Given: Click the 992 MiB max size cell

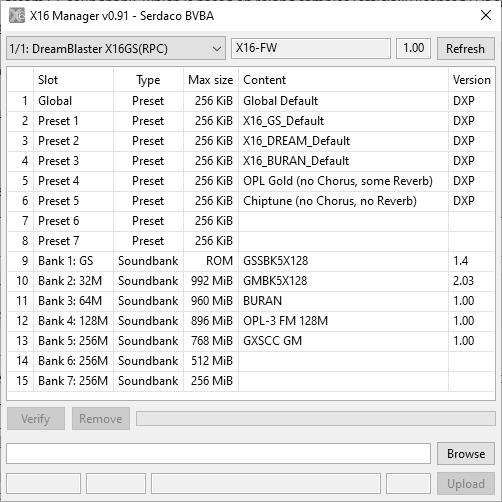Looking at the screenshot, I should pos(211,281).
